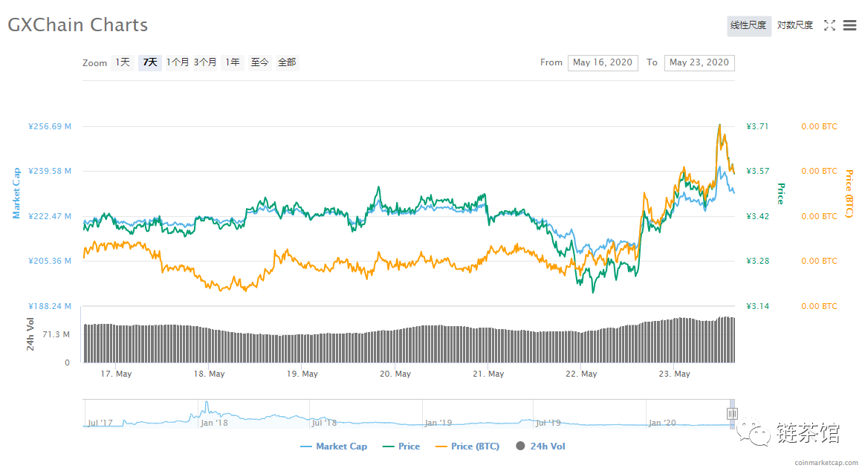This screenshot has height=471, width=868.
Task: Click the 17. May axis label
Action: [x=116, y=374]
